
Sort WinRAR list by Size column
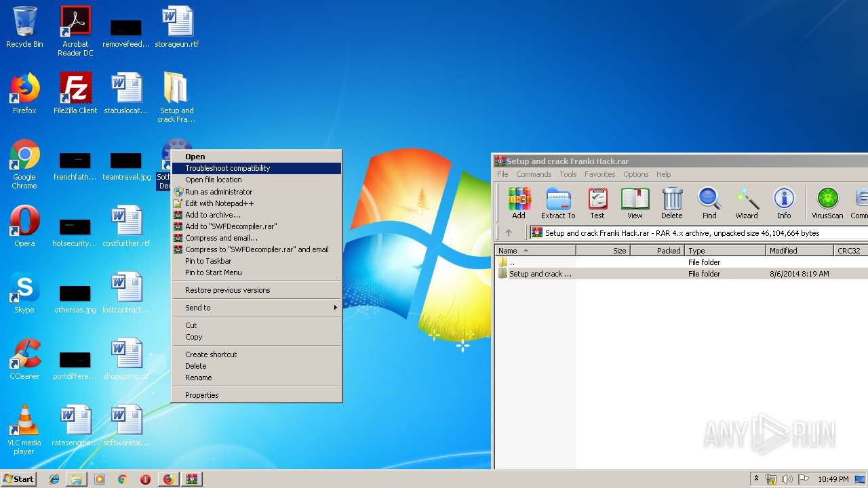click(603, 250)
